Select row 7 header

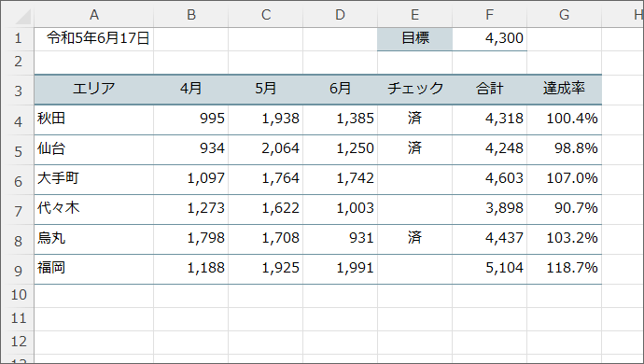18,209
